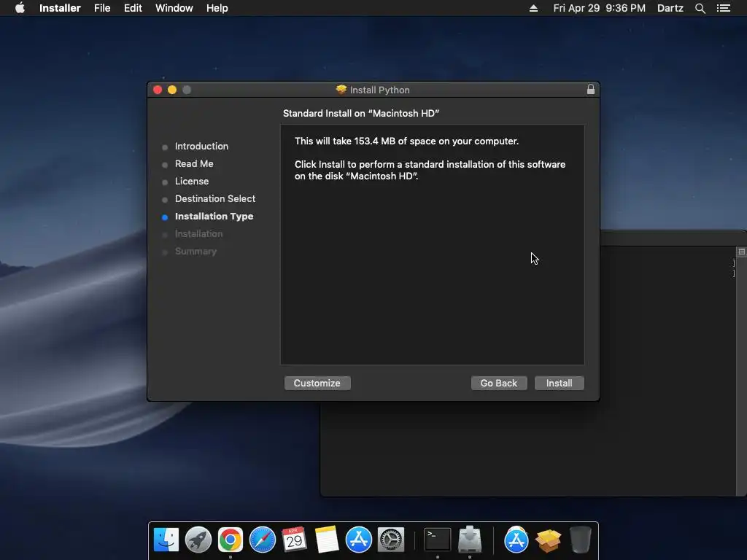Click the Standard Install on "Macintosh HD" heading

tap(361, 113)
